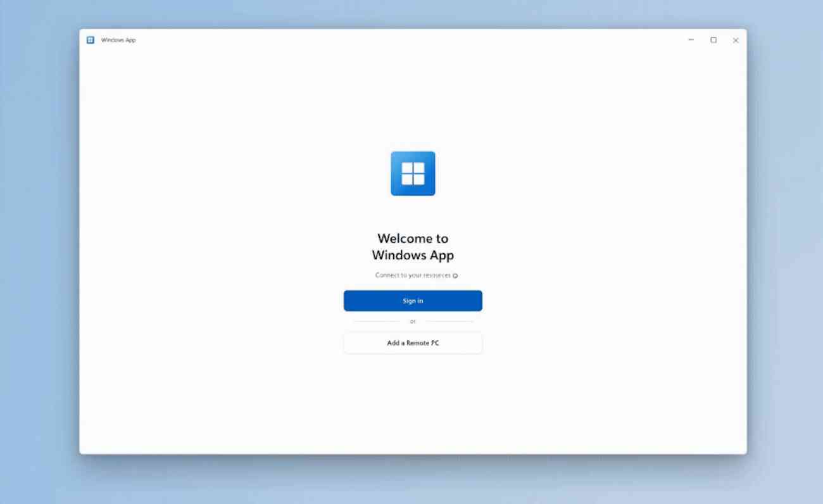Choose Add a Remote PC
823x504 pixels.
[x=413, y=343]
